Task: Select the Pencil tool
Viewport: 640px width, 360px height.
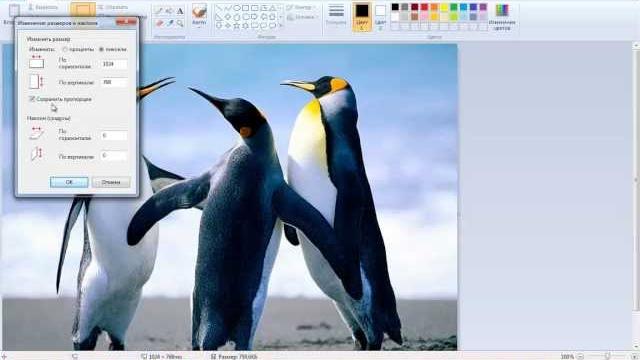Action: tap(158, 11)
